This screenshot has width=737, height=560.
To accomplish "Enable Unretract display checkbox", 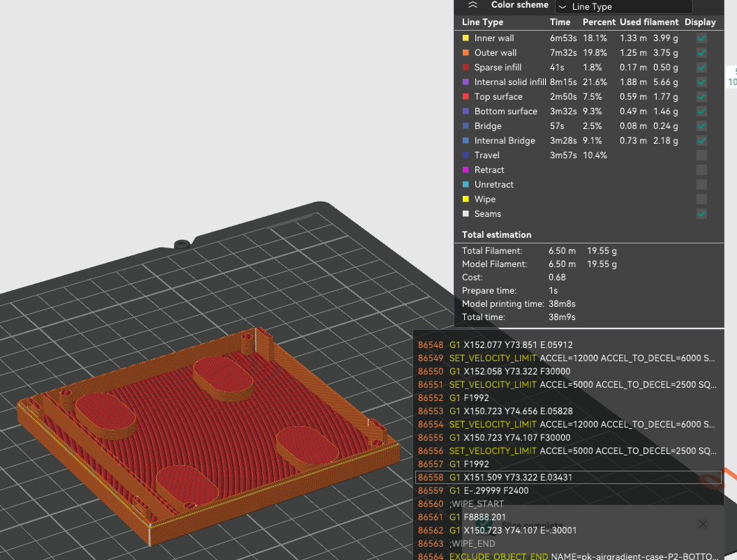I will [x=701, y=184].
